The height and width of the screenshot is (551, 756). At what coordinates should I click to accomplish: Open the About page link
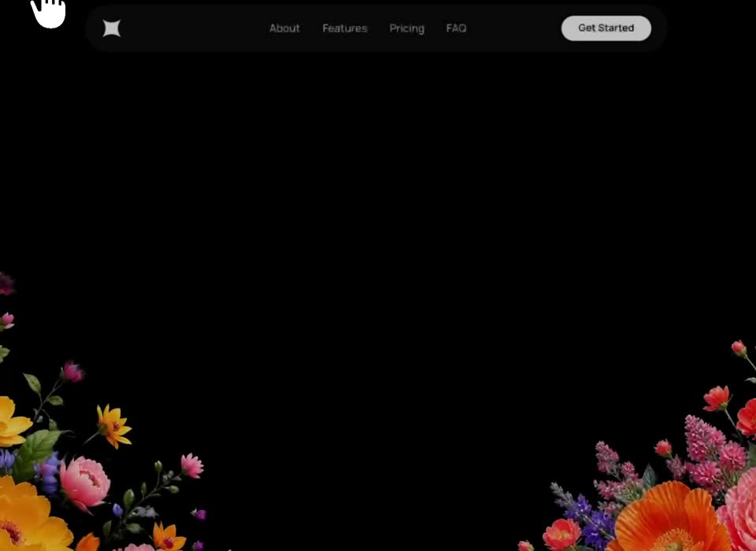coord(284,28)
